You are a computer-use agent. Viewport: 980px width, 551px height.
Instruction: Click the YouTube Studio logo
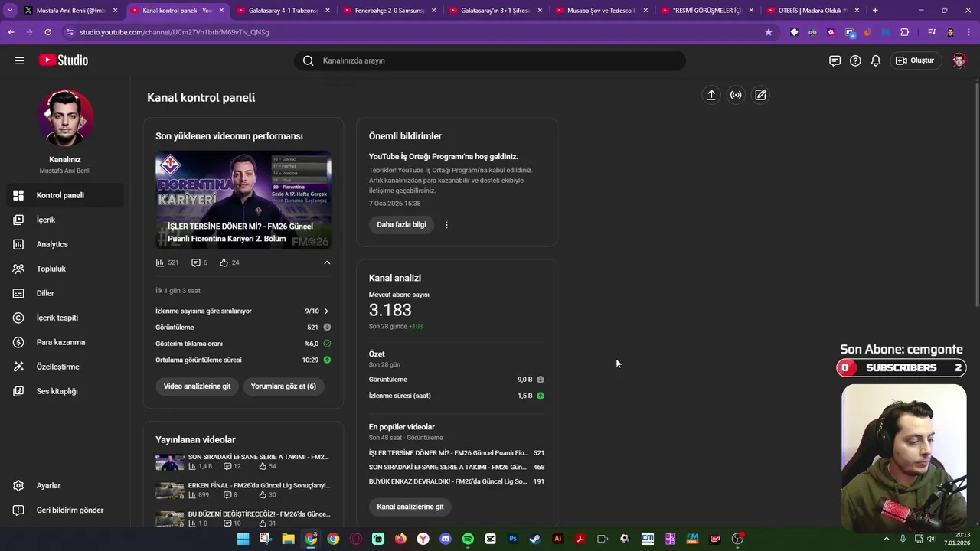pos(64,60)
